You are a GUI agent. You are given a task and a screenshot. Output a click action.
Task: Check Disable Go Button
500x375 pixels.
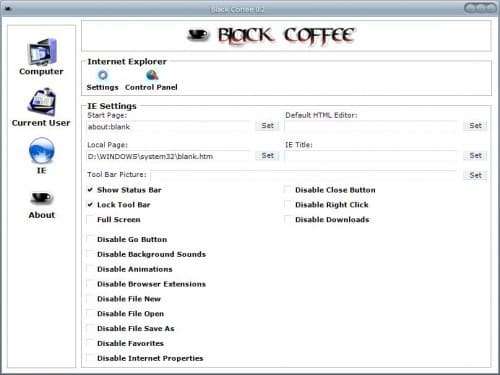point(90,239)
